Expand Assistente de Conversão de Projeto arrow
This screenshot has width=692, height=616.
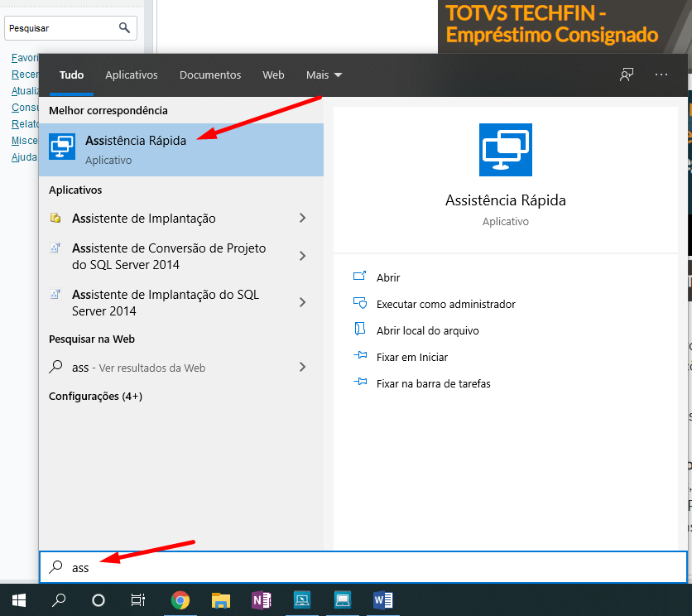pyautogui.click(x=302, y=256)
